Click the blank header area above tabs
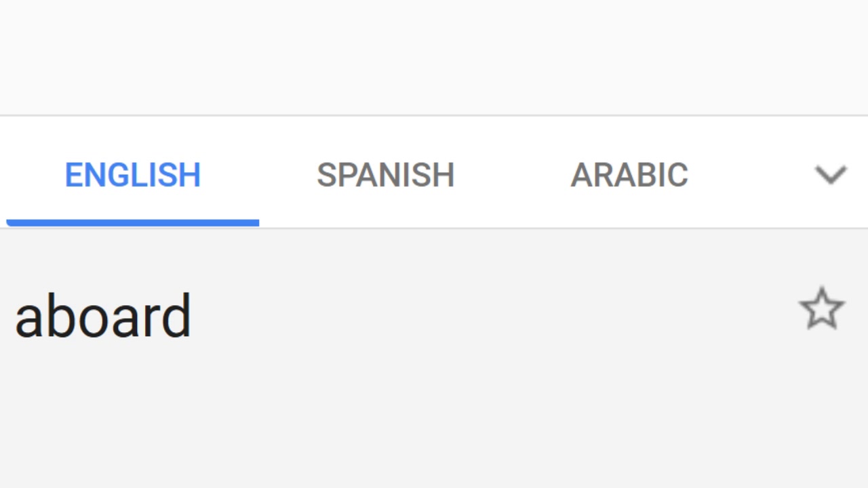The image size is (868, 488). 434,58
